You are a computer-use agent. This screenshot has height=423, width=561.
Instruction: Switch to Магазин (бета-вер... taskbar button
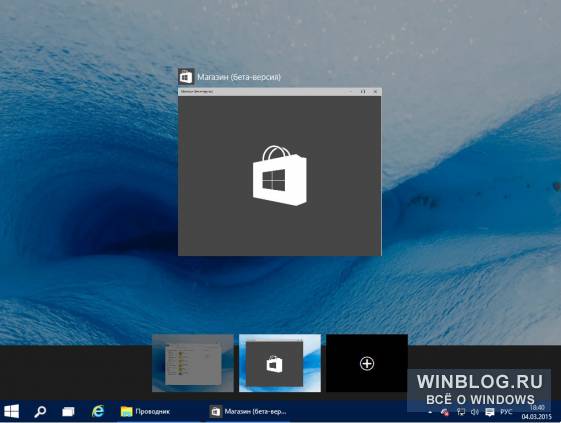249,412
